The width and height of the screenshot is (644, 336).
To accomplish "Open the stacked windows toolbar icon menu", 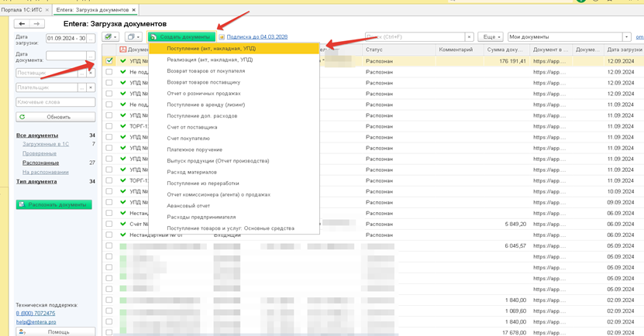I will click(133, 37).
